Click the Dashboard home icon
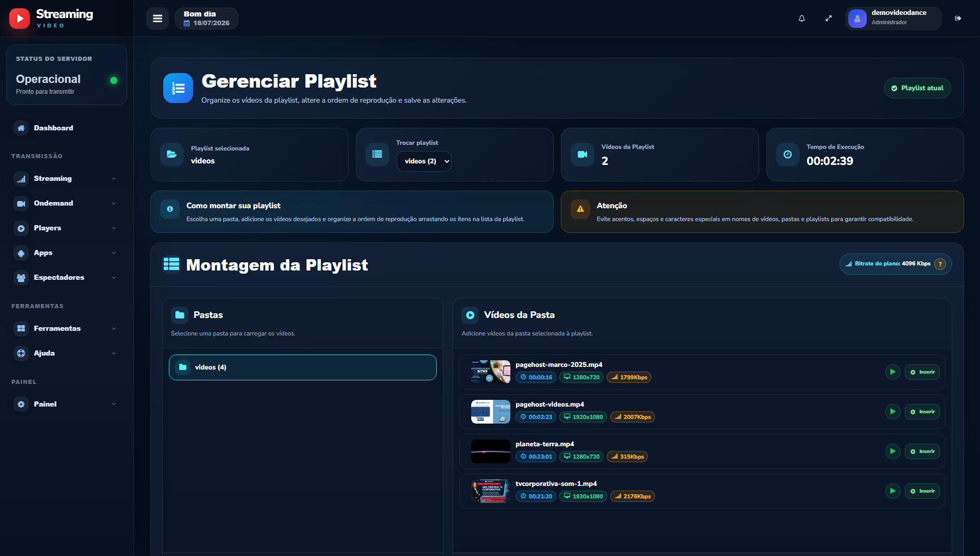The height and width of the screenshot is (556, 980). click(21, 128)
